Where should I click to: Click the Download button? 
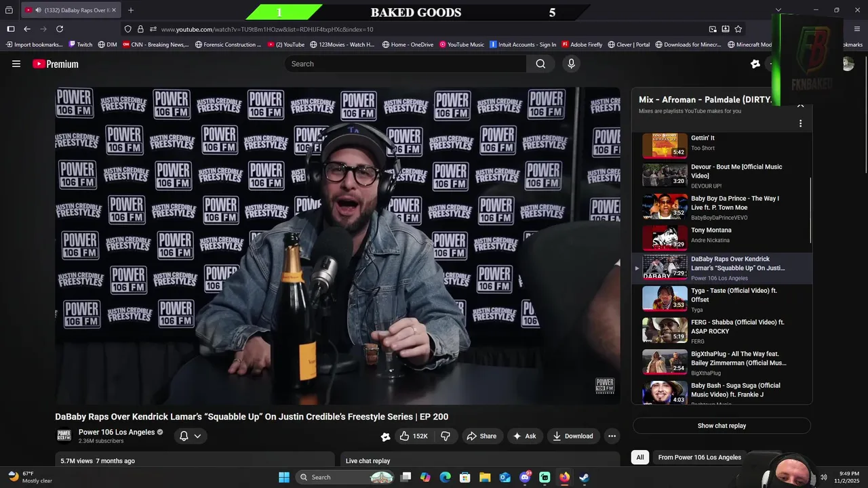pyautogui.click(x=573, y=436)
